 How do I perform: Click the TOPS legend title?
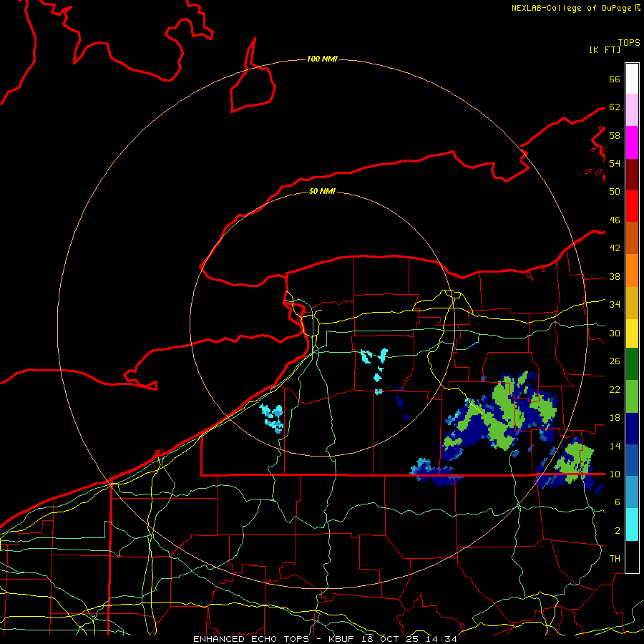(629, 42)
